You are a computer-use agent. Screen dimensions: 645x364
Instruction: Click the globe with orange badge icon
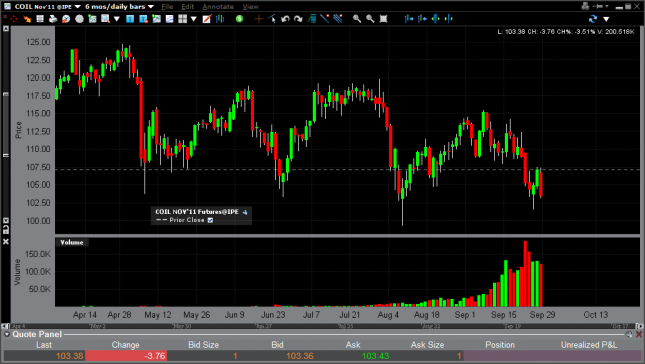pos(66,19)
